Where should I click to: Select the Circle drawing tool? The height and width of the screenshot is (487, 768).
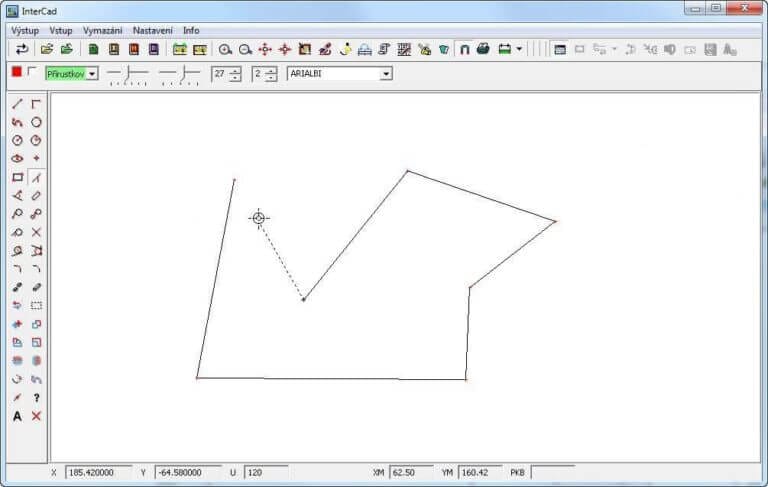36,122
